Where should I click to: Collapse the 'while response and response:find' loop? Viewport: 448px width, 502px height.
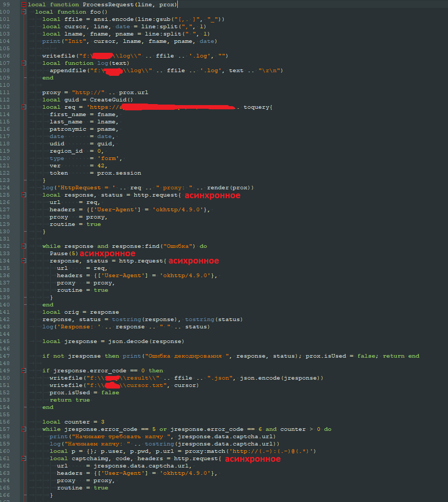[x=24, y=246]
